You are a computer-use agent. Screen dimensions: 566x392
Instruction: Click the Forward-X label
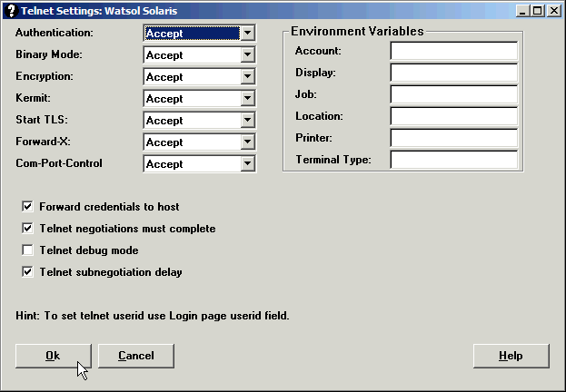pyautogui.click(x=43, y=142)
